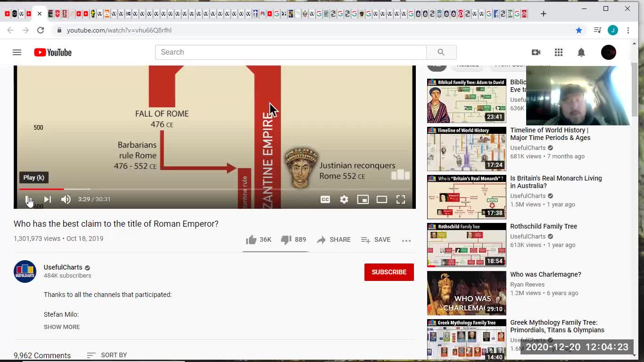
Task: Open UsefulCharts channel name link
Action: coord(63,267)
